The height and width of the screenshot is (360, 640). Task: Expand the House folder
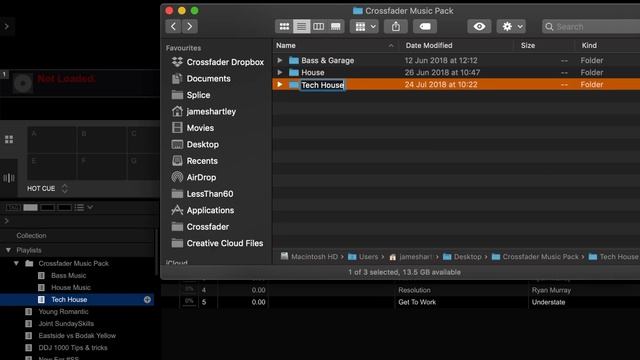[x=280, y=73]
